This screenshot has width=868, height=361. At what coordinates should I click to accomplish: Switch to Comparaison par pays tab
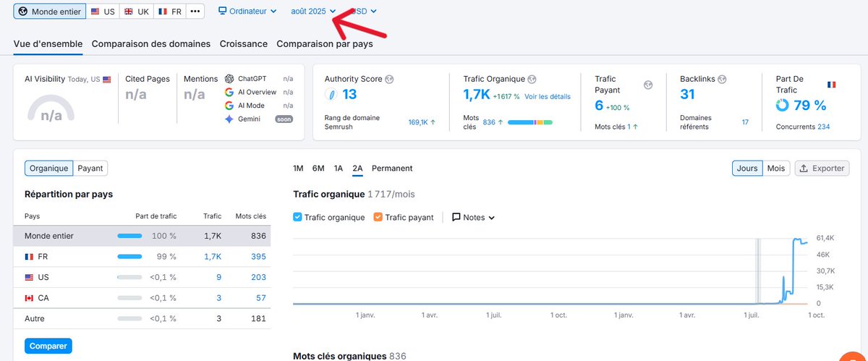coord(325,43)
